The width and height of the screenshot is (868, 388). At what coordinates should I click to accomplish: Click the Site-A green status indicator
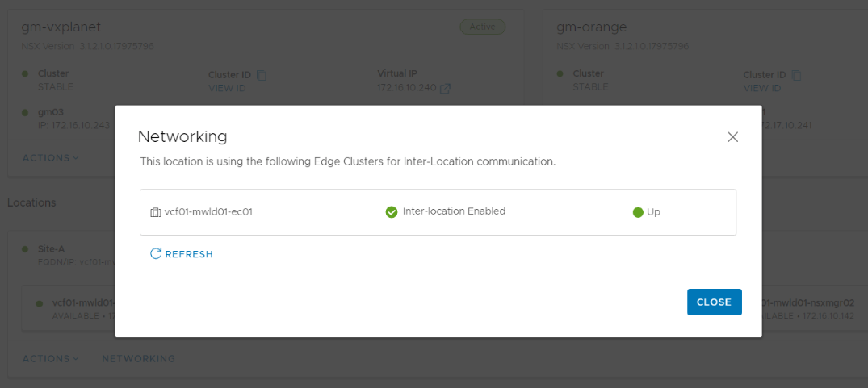[26, 249]
